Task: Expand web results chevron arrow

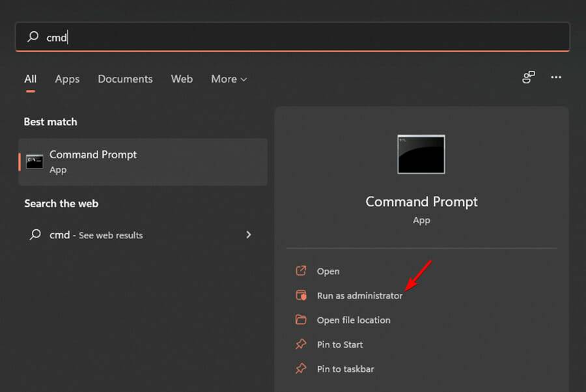Action: (249, 234)
